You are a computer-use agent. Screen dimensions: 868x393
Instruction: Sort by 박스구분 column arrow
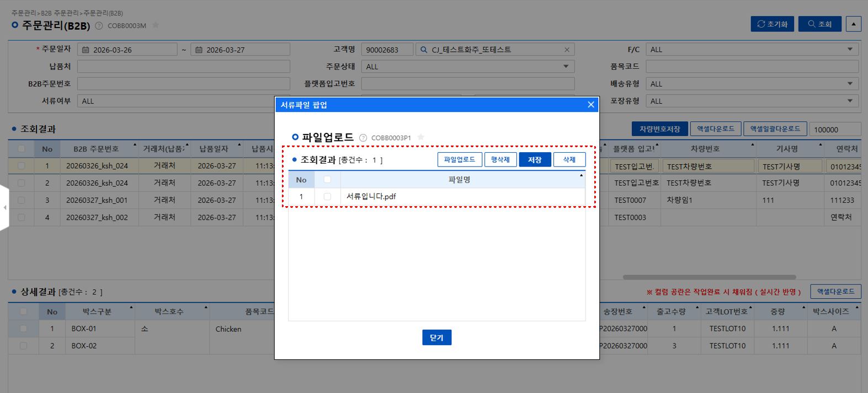tap(131, 308)
